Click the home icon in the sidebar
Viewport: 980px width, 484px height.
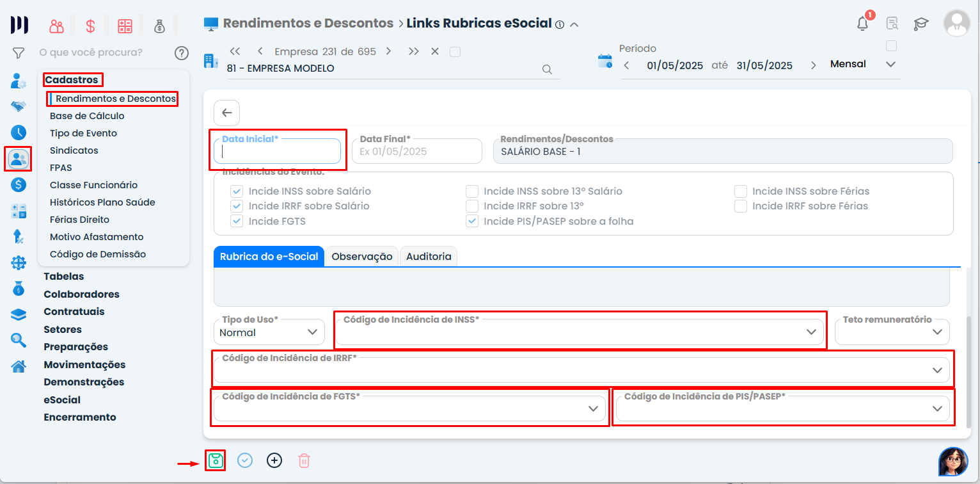coord(19,366)
